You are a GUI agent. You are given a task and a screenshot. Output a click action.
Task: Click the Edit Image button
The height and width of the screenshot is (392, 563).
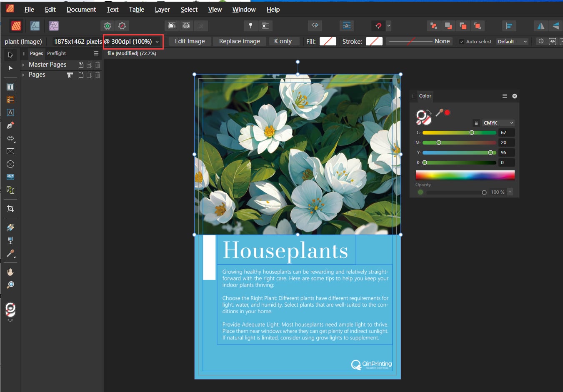pyautogui.click(x=190, y=41)
